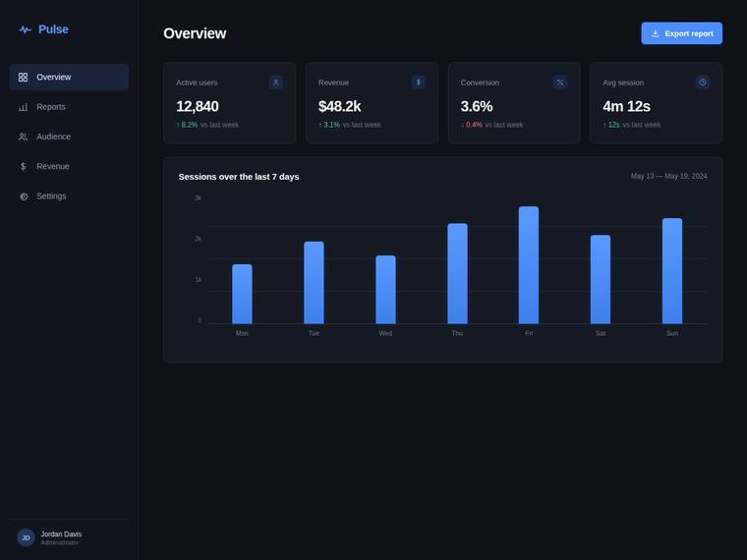Click the Overview page heading
747x560 pixels.
coord(195,33)
